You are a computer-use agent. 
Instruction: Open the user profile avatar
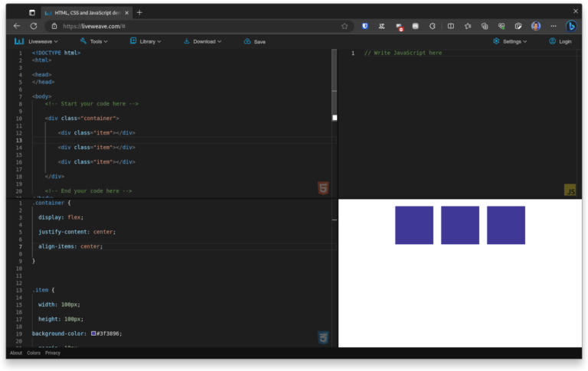click(x=536, y=26)
